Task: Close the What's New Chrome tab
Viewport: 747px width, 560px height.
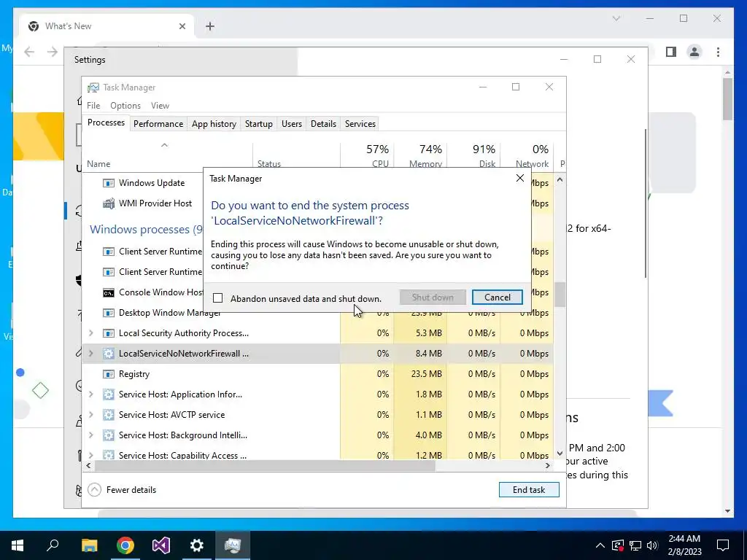Action: 182,26
